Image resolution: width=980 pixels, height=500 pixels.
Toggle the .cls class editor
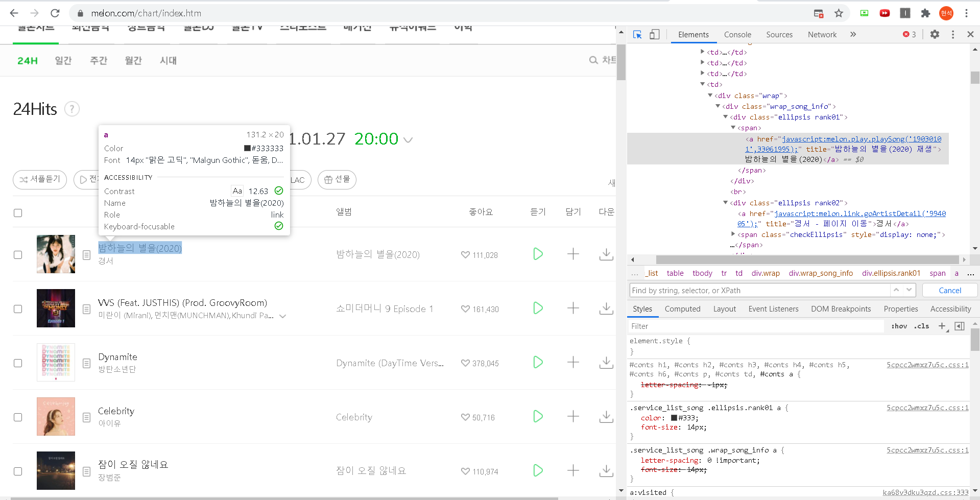[921, 326]
